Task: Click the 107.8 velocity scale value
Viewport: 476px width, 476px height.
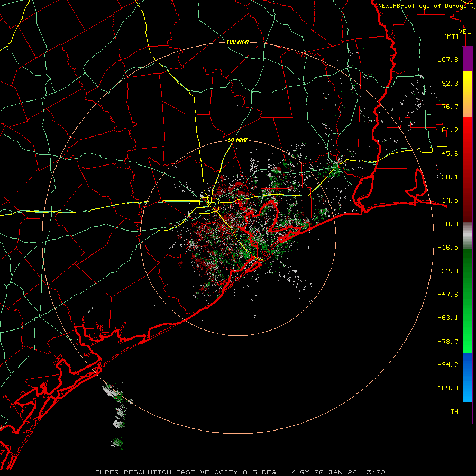Action: [448, 59]
